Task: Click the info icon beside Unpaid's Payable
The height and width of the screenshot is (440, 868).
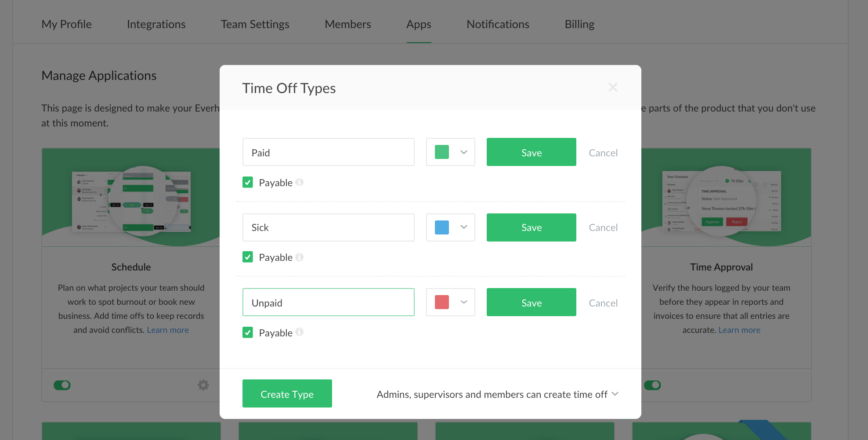Action: 300,332
